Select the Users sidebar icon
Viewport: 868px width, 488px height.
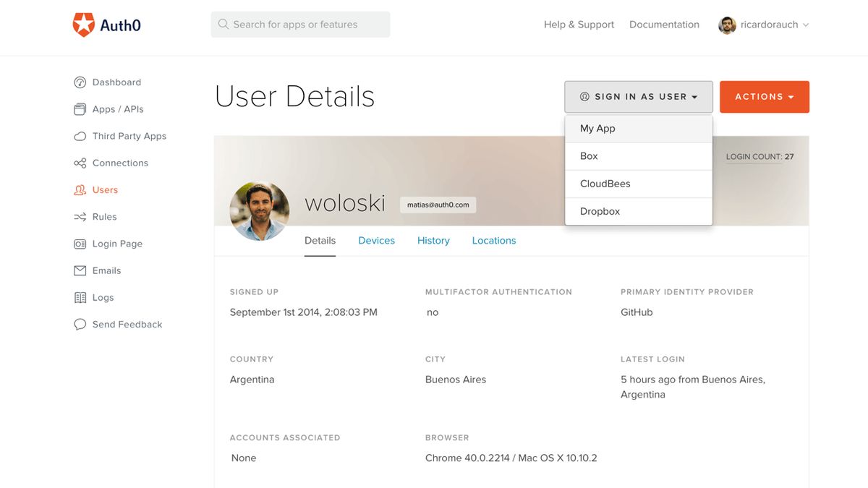[105, 189]
